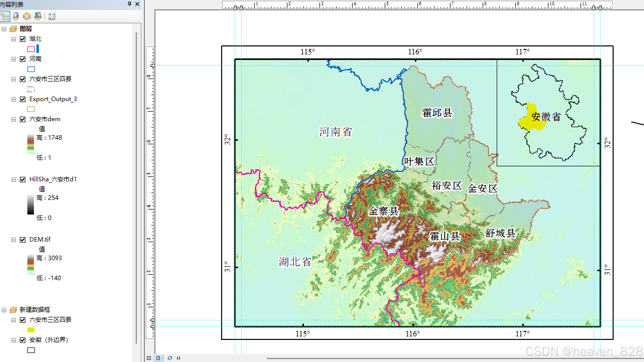Collapse the 图层 data frame
Image resolution: width=644 pixels, height=362 pixels.
4,29
